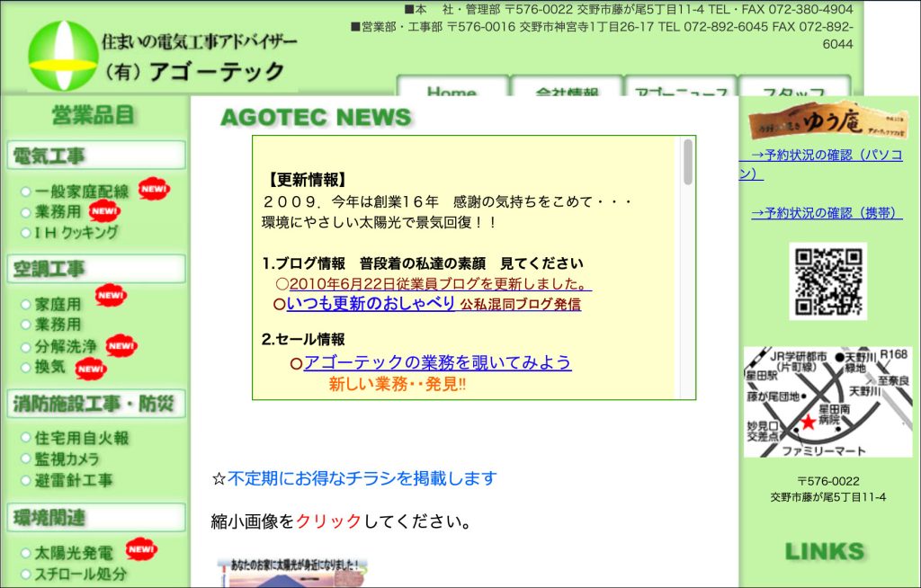Open the いつも更新のおしゃべり blog link
This screenshot has width=921, height=588.
[371, 303]
